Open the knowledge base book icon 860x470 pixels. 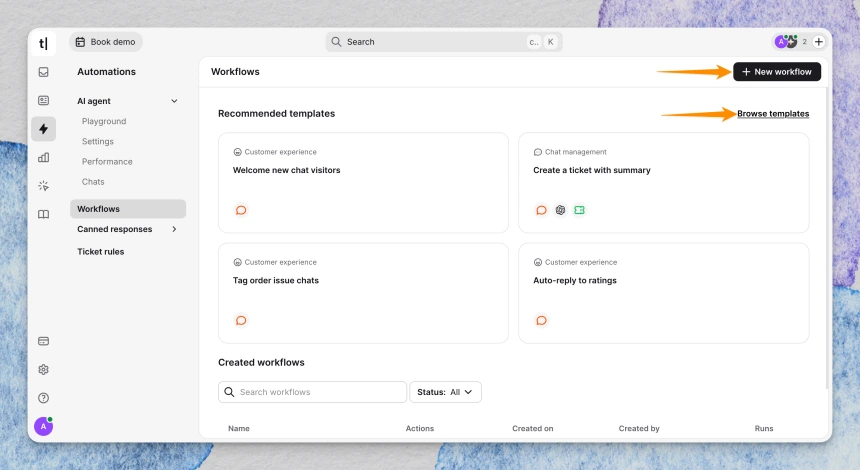point(43,214)
